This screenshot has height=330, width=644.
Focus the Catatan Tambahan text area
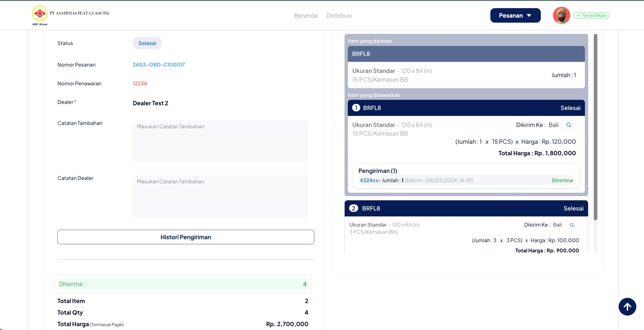tap(221, 141)
